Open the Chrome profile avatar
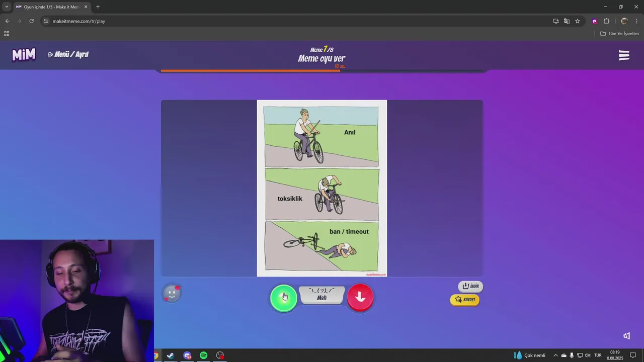Image resolution: width=644 pixels, height=362 pixels. (624, 21)
